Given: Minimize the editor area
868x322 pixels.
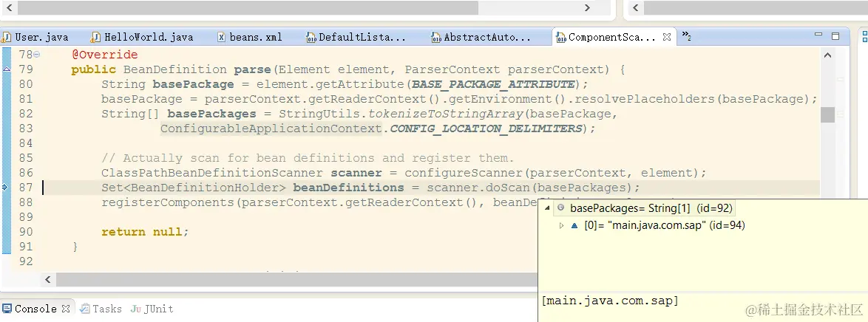Looking at the screenshot, I should pos(818,35).
